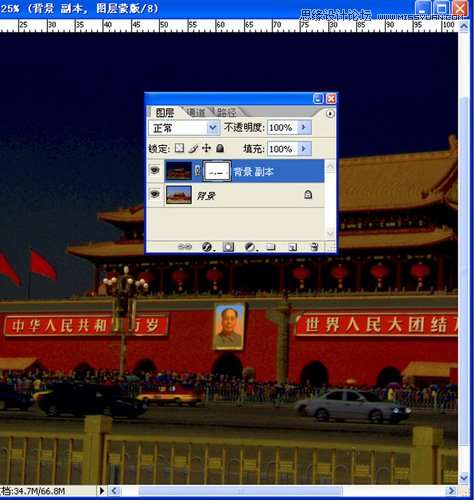This screenshot has height=500, width=474.
Task: Open the fill (填充) slider arrow
Action: (x=304, y=149)
